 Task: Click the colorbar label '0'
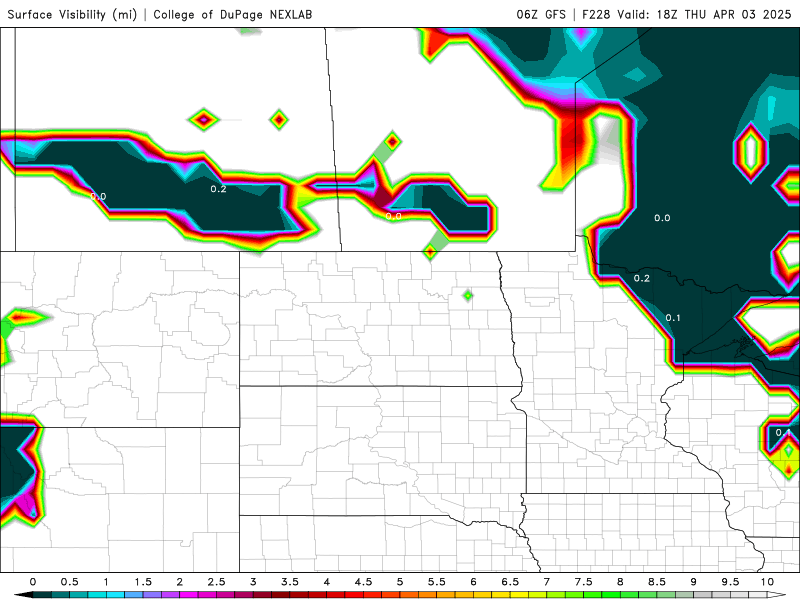point(33,582)
